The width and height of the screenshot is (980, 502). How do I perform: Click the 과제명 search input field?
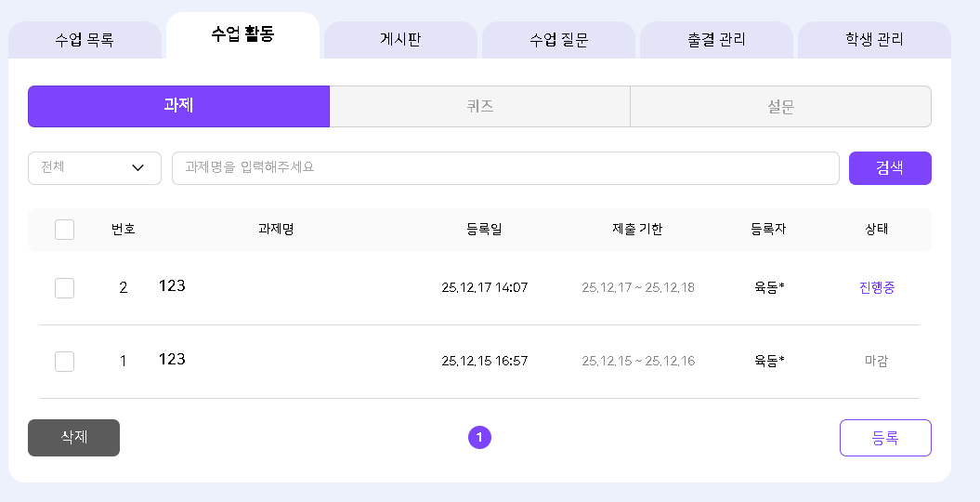(505, 168)
